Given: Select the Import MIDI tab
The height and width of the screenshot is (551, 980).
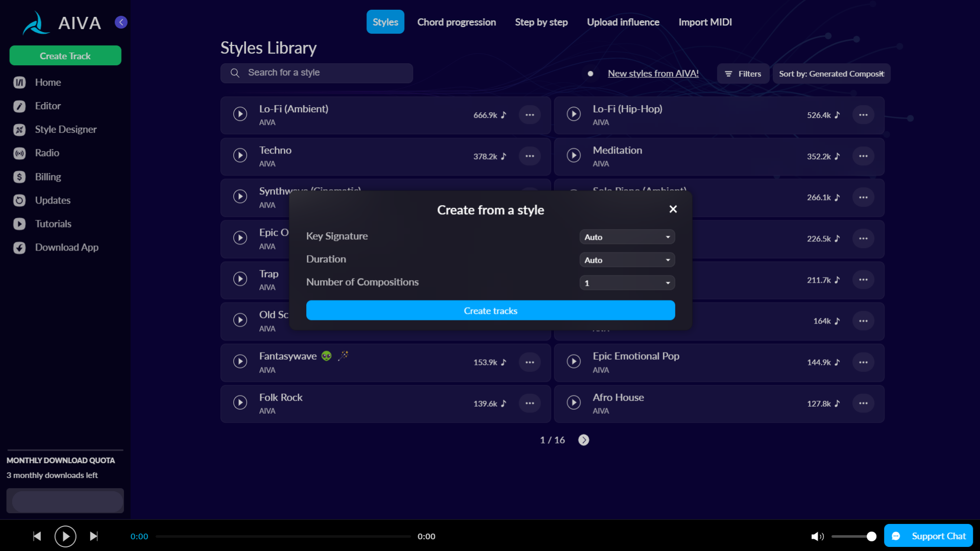Looking at the screenshot, I should (x=705, y=22).
